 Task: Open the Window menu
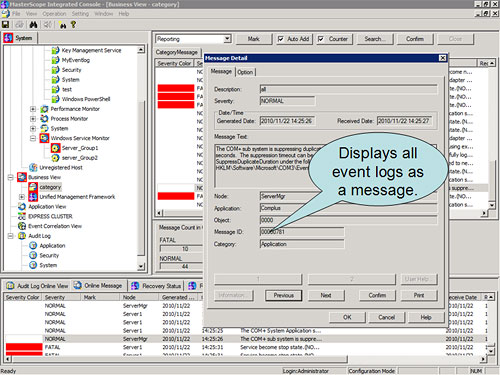[x=104, y=14]
